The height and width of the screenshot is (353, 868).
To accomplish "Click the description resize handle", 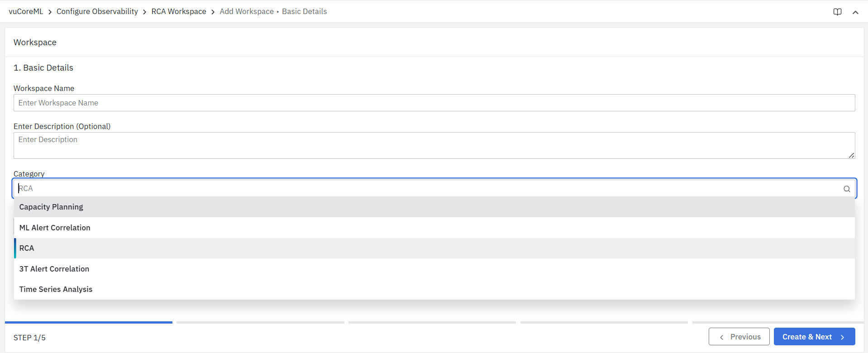I will point(851,155).
